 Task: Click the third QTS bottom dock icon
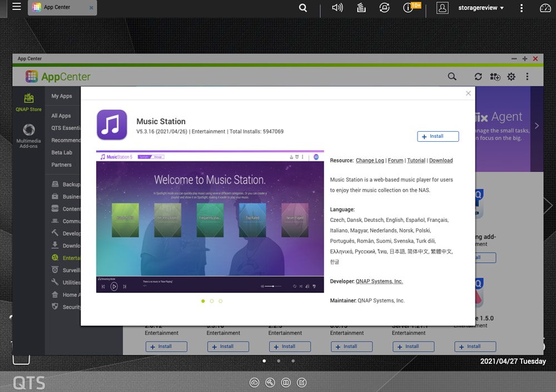click(286, 383)
